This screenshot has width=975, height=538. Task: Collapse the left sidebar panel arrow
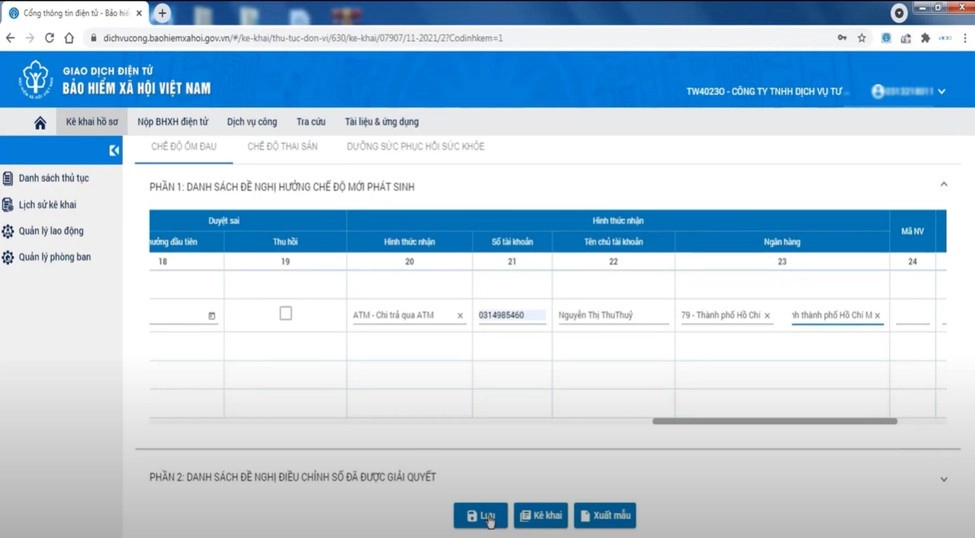pyautogui.click(x=114, y=150)
